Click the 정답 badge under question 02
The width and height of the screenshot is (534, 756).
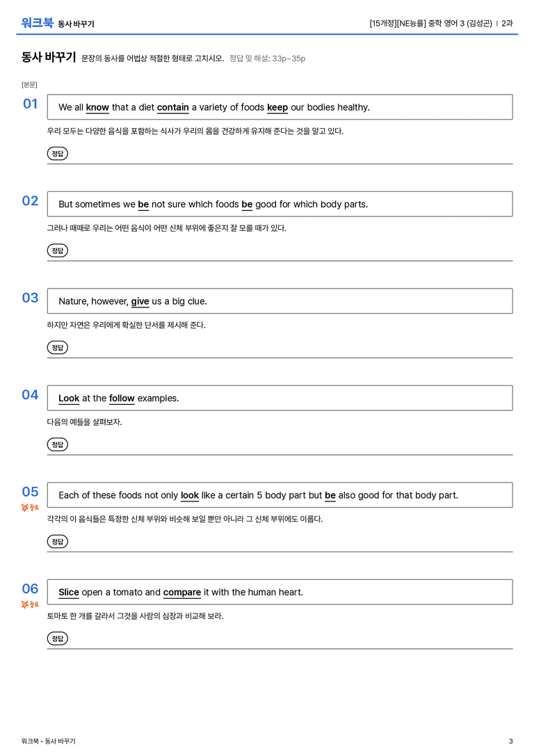(x=57, y=250)
